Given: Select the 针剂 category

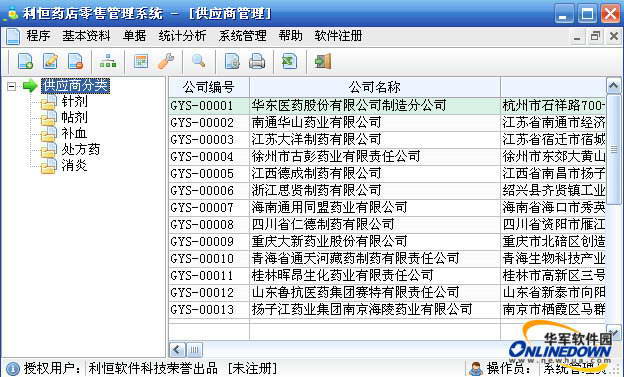Looking at the screenshot, I should pos(74,102).
